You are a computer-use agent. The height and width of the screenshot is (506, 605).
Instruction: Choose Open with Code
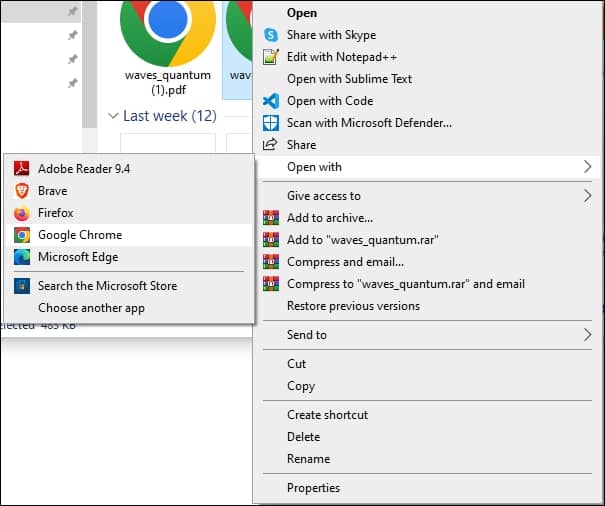(427, 101)
